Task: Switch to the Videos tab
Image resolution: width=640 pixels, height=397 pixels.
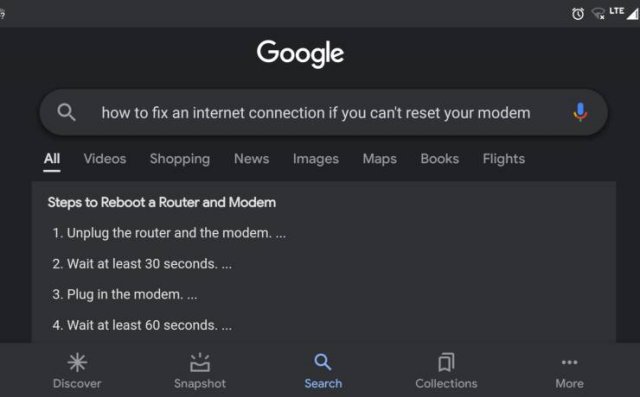Action: tap(105, 159)
